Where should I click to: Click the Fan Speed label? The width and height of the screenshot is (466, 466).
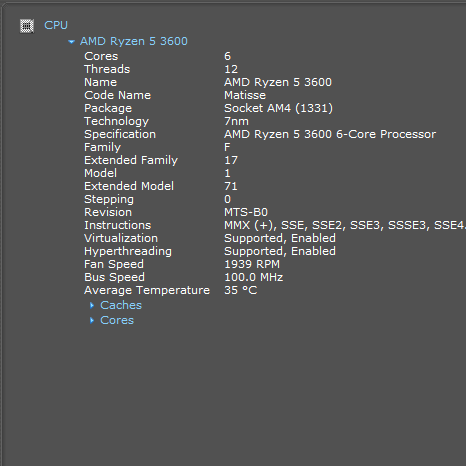click(x=114, y=264)
